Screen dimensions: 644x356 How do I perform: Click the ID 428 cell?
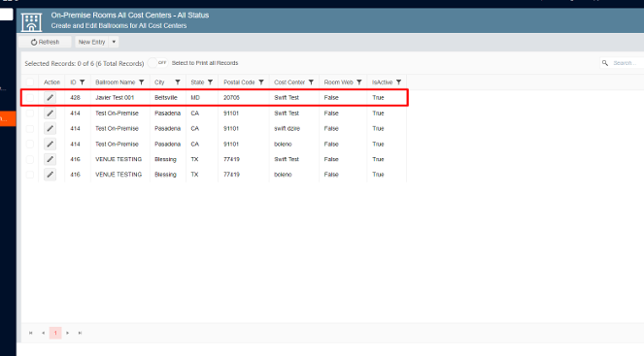pos(75,98)
